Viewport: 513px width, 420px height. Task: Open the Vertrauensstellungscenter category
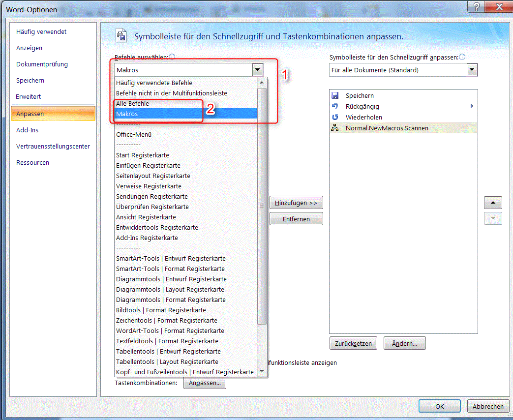click(53, 147)
